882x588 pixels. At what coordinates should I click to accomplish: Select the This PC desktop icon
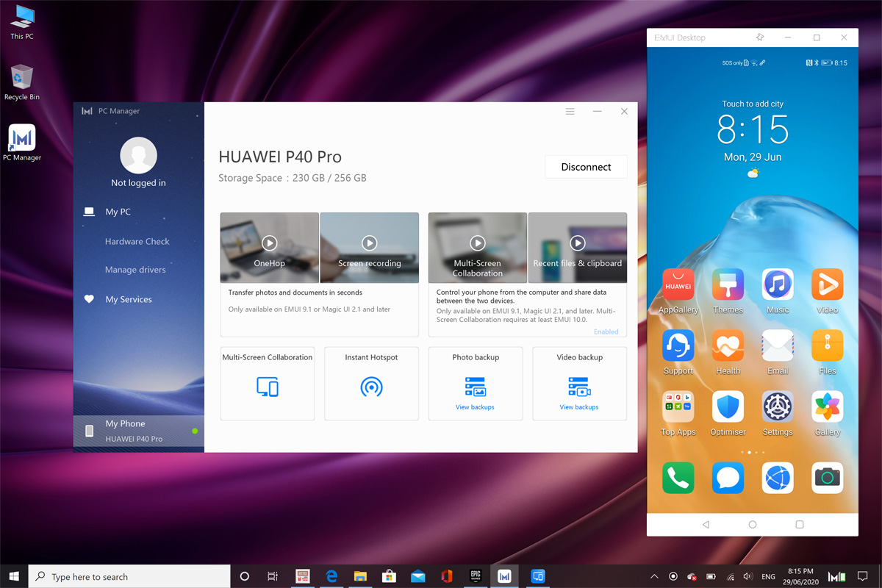click(22, 22)
